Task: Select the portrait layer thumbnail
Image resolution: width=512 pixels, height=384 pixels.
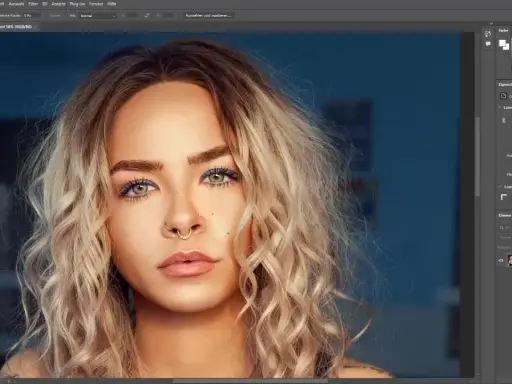Action: tap(510, 260)
